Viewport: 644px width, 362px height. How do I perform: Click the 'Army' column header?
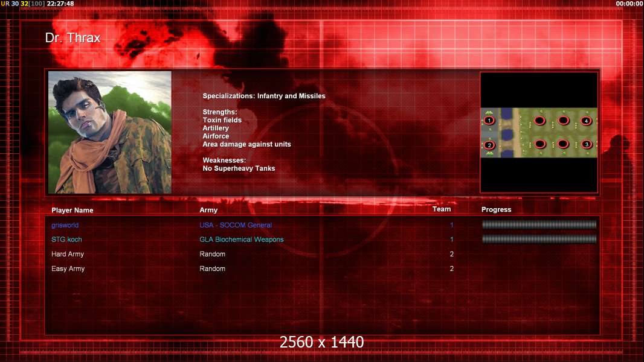pos(208,210)
